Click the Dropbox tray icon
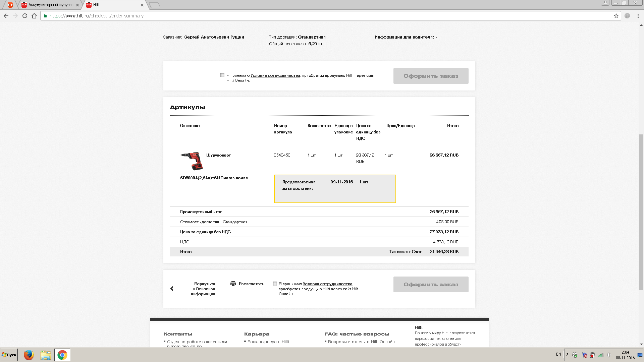Image resolution: width=644 pixels, height=362 pixels. pyautogui.click(x=575, y=355)
